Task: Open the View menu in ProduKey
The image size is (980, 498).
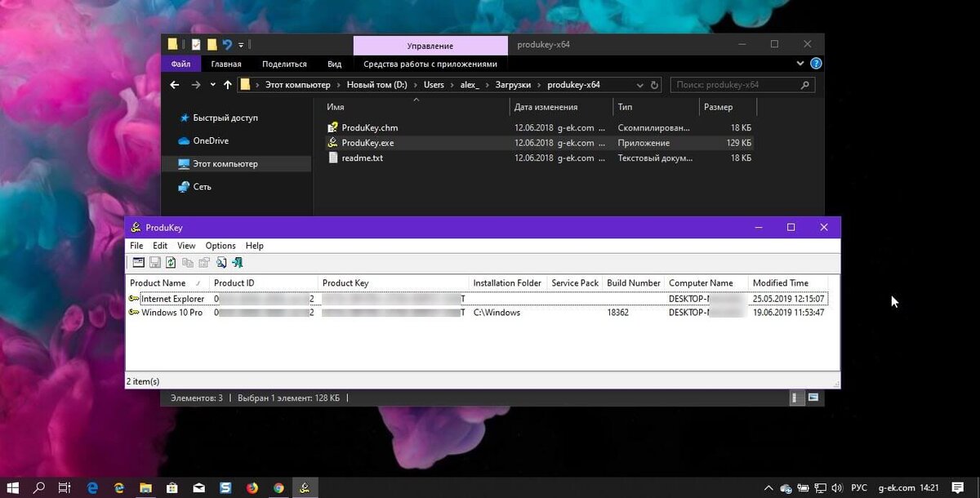Action: pos(186,246)
